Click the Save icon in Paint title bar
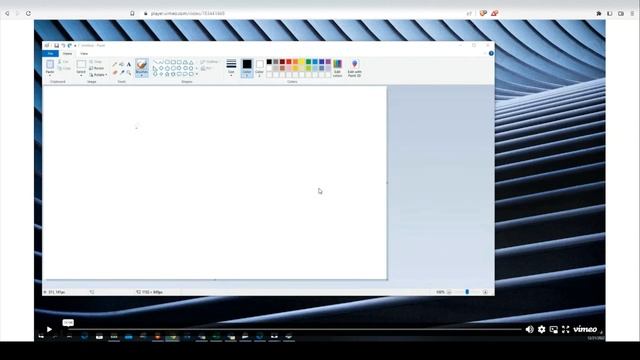The image size is (640, 360). click(57, 45)
